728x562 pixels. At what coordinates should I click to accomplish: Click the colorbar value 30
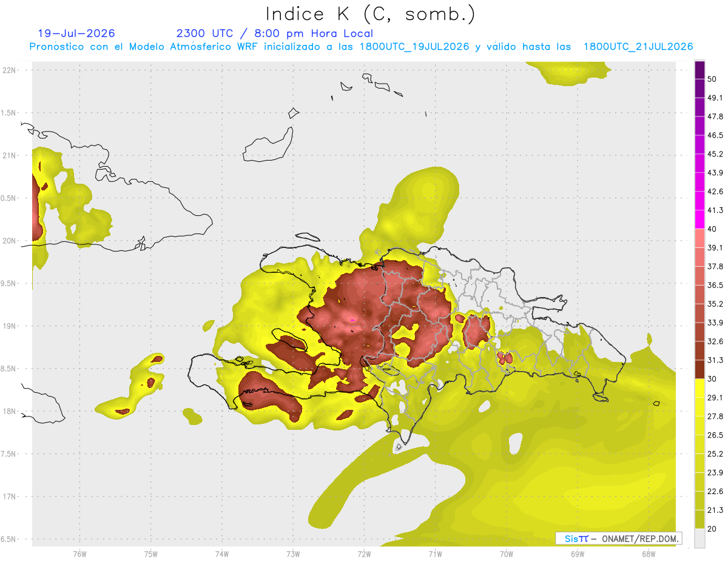[x=713, y=379]
